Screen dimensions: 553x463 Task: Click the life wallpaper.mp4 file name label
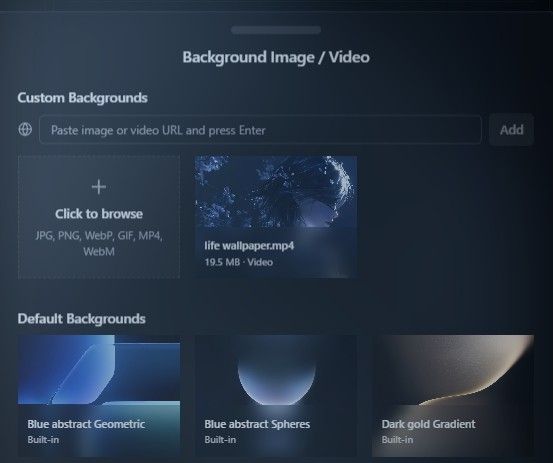[249, 246]
